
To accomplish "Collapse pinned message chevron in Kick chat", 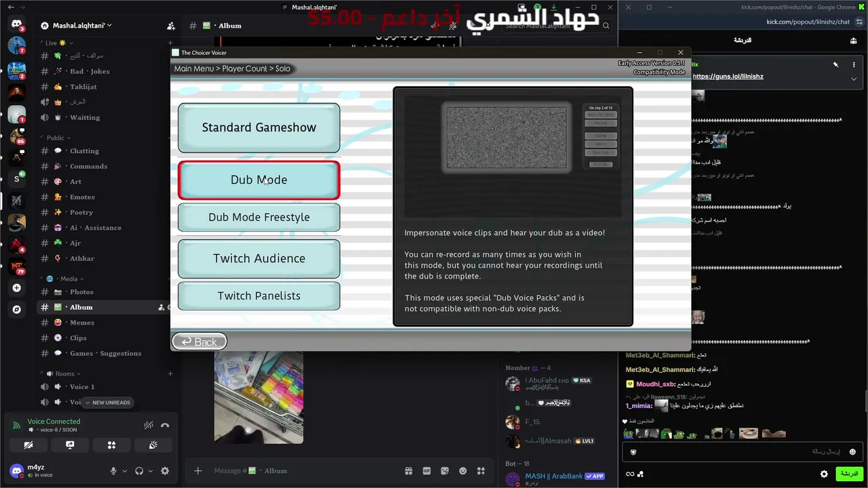I will 854,79.
